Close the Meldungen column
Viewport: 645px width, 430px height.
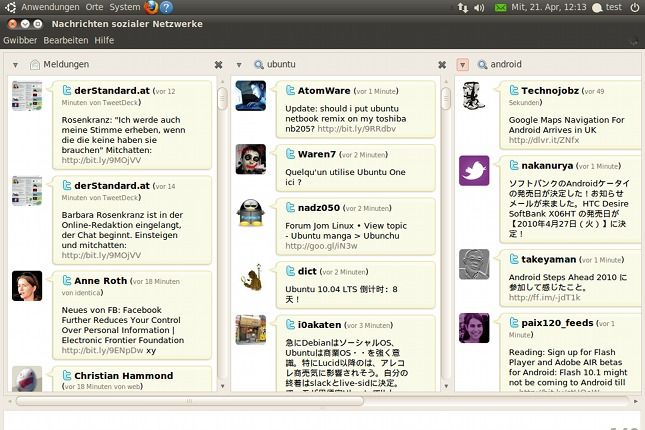click(218, 65)
